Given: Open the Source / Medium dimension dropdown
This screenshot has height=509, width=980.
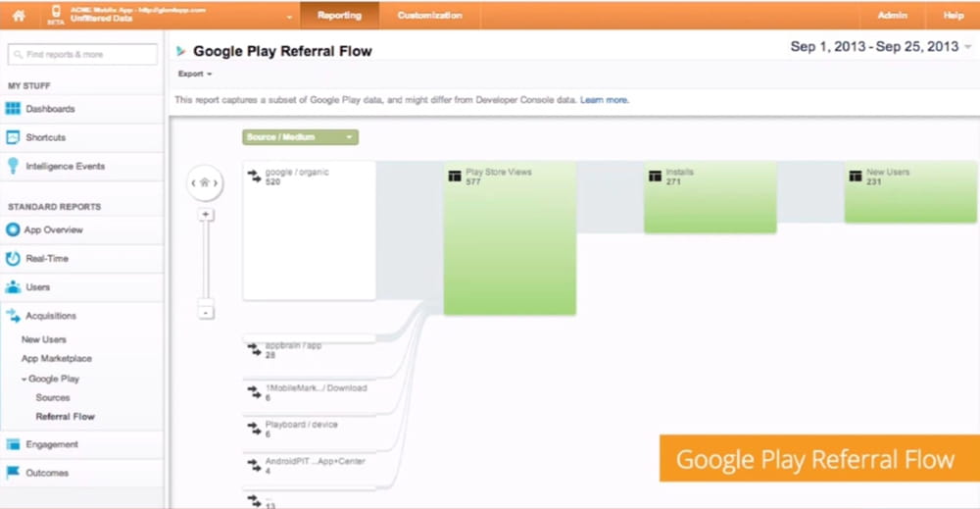Looking at the screenshot, I should [300, 137].
